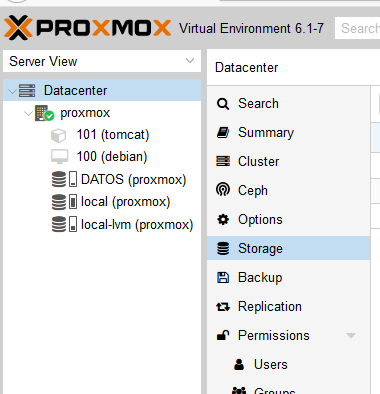Click the unlock icon next to Permissions

point(223,335)
